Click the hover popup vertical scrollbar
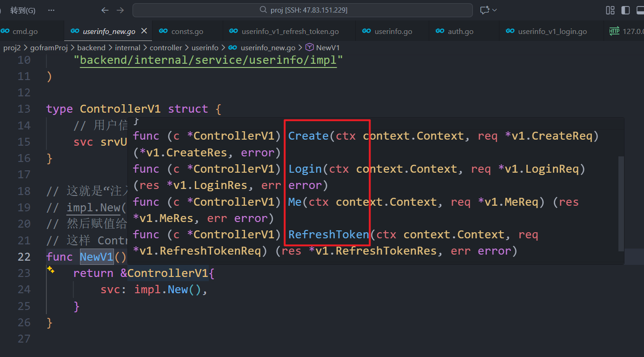This screenshot has width=644, height=357. pos(621,203)
